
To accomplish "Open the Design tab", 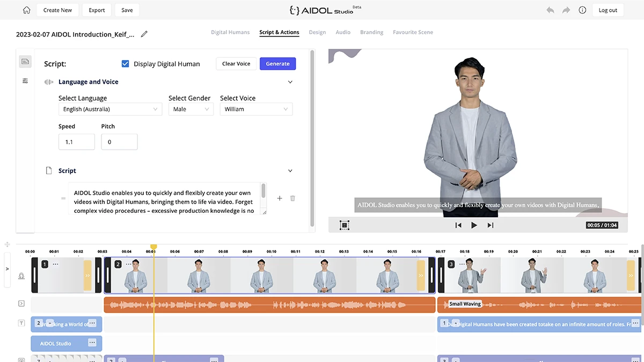I will pos(317,32).
